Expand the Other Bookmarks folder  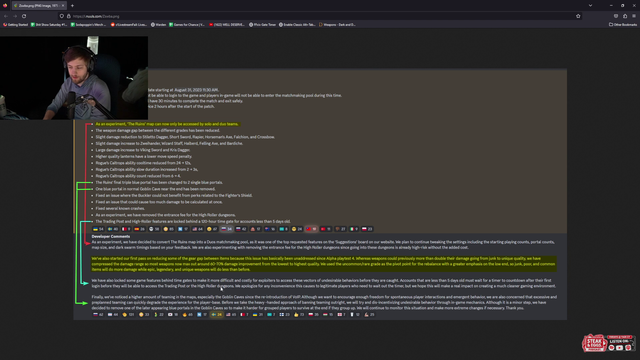click(622, 24)
